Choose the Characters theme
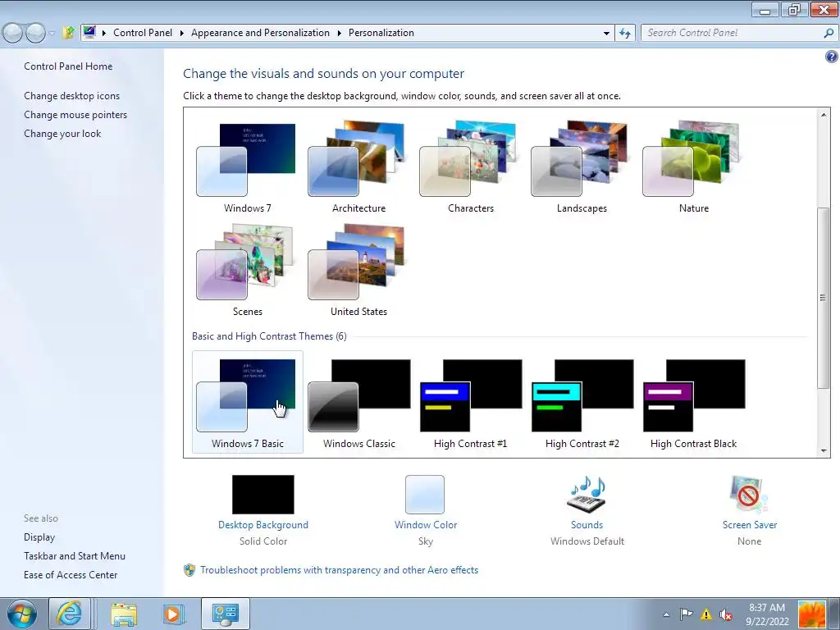This screenshot has width=840, height=630. 470,166
